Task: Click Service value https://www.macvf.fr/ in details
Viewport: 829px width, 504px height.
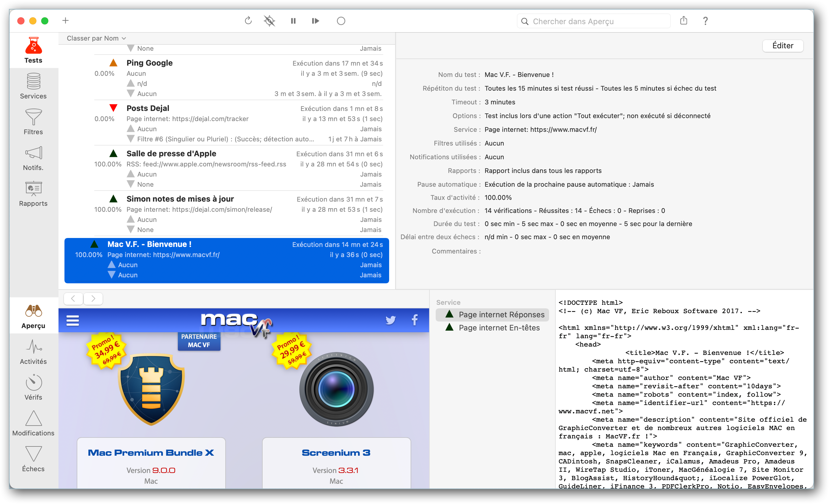Action: click(541, 129)
